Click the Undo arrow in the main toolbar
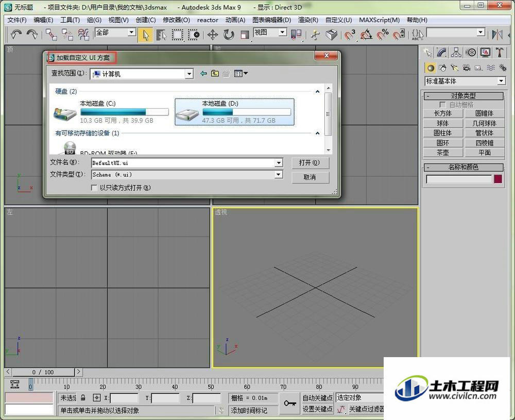This screenshot has height=420, width=515. point(16,34)
